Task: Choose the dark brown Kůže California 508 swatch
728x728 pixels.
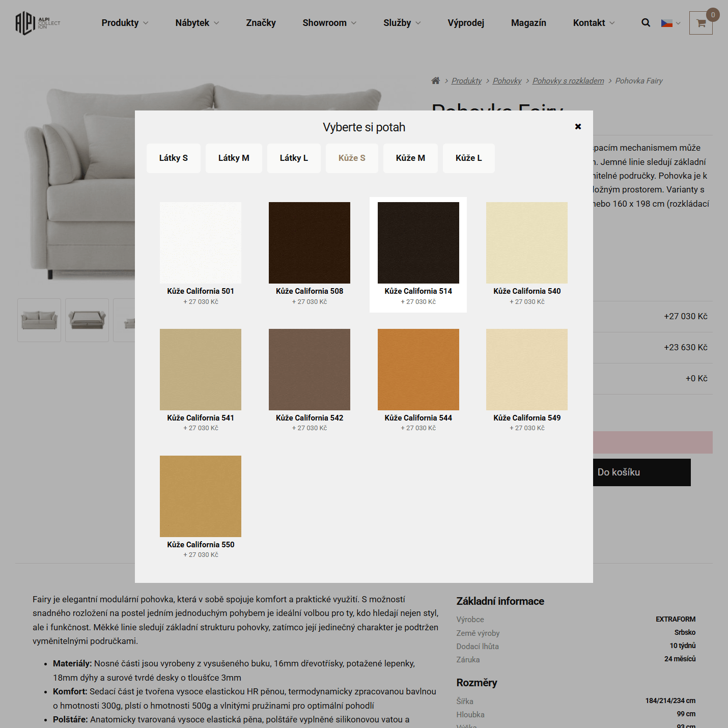Action: pyautogui.click(x=310, y=243)
